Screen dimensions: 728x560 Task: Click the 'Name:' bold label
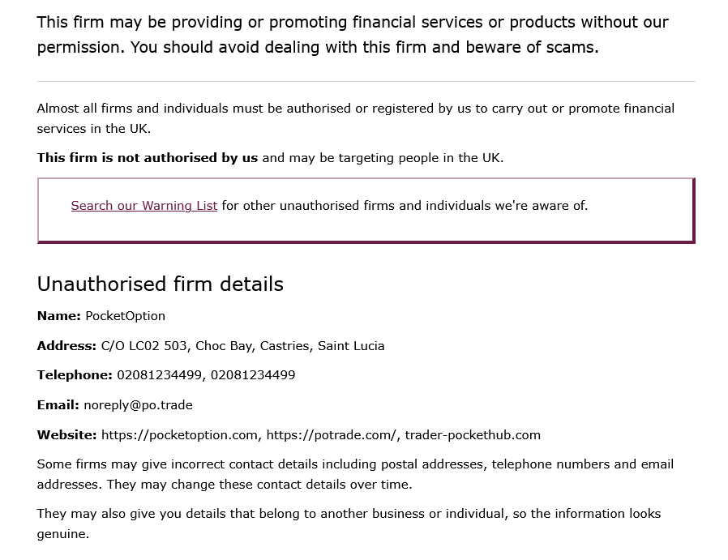[x=58, y=316]
